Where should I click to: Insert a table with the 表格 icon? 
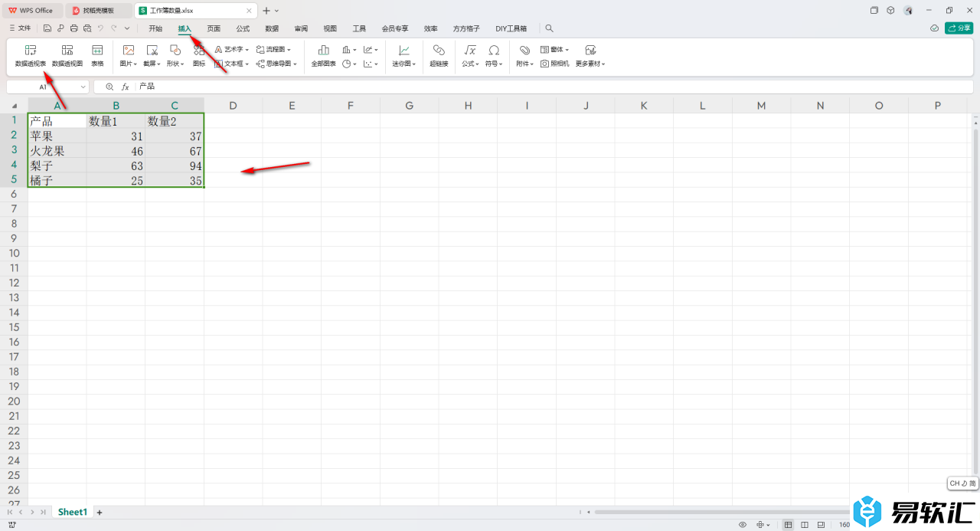click(x=97, y=55)
